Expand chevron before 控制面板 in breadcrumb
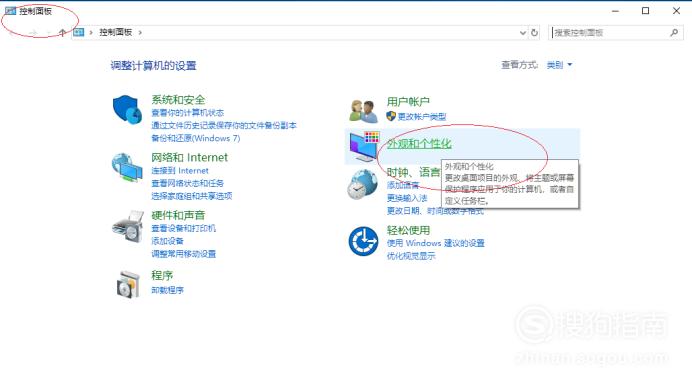 pyautogui.click(x=91, y=32)
